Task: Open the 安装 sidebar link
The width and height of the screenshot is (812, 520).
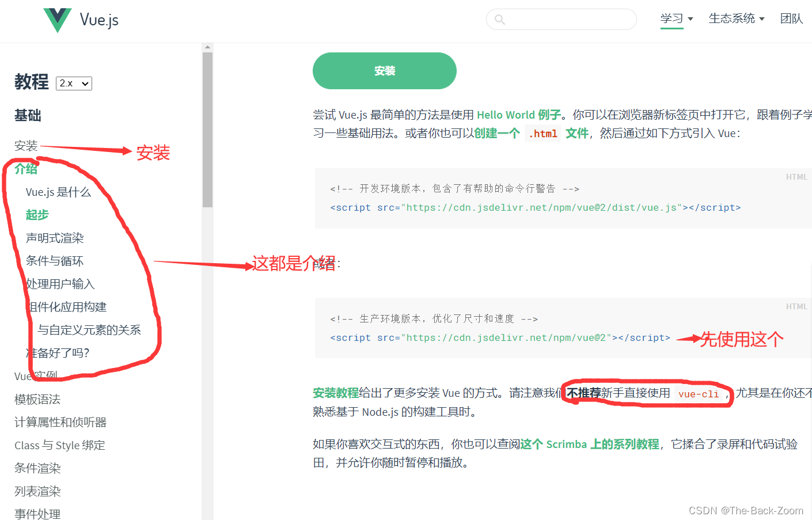Action: click(x=26, y=146)
